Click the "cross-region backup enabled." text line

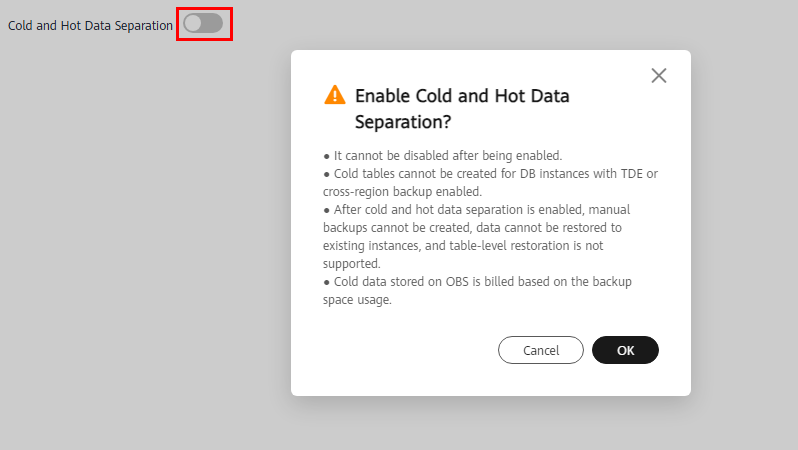[x=402, y=191]
